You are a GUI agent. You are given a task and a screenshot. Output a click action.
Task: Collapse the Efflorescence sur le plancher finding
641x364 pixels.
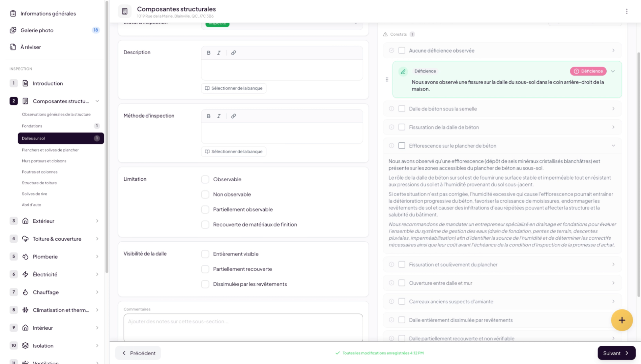click(613, 146)
